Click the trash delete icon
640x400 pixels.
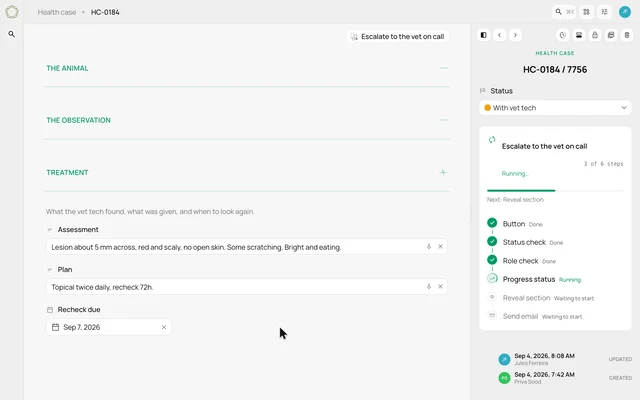(627, 35)
